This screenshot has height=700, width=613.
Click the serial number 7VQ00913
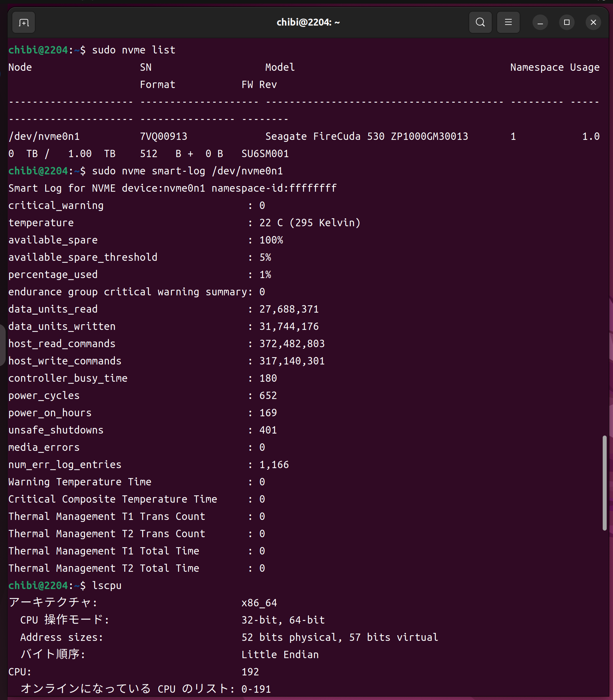163,137
